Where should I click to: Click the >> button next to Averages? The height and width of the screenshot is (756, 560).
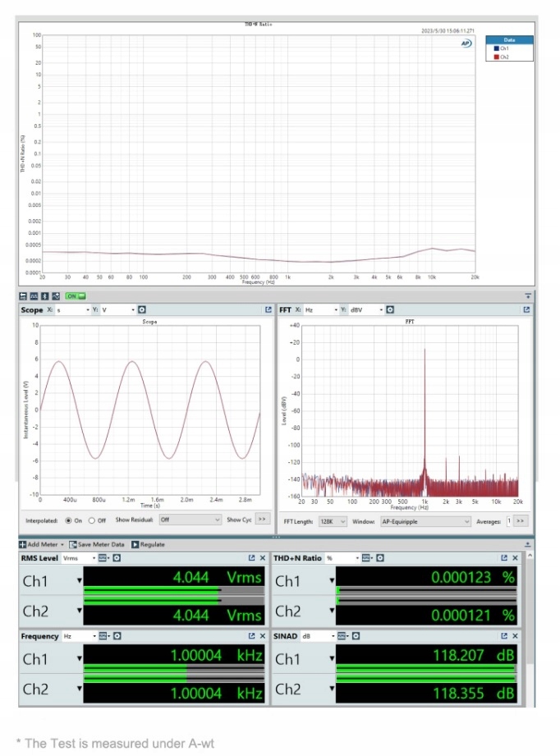521,521
